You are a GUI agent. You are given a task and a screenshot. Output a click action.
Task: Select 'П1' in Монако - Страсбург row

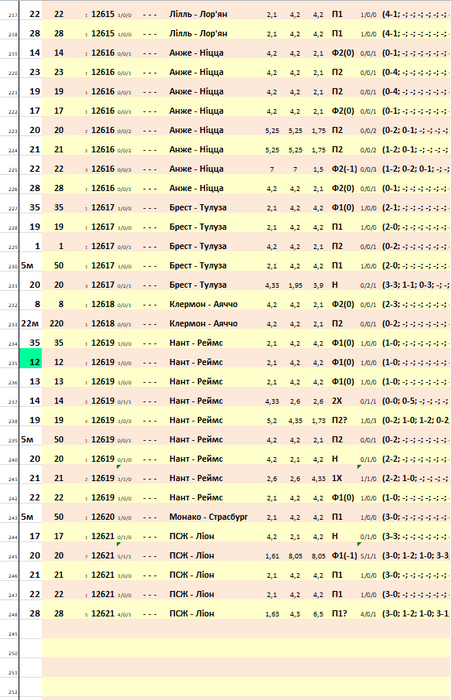click(337, 517)
